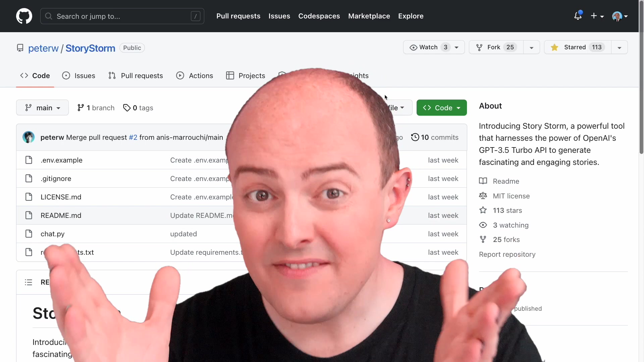Click the repository icon before peterw
The height and width of the screenshot is (362, 644).
coord(20,48)
